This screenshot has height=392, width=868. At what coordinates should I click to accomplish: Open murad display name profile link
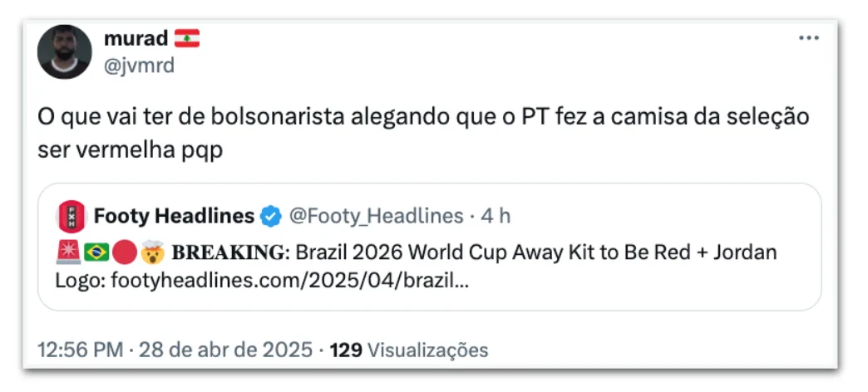coord(135,38)
